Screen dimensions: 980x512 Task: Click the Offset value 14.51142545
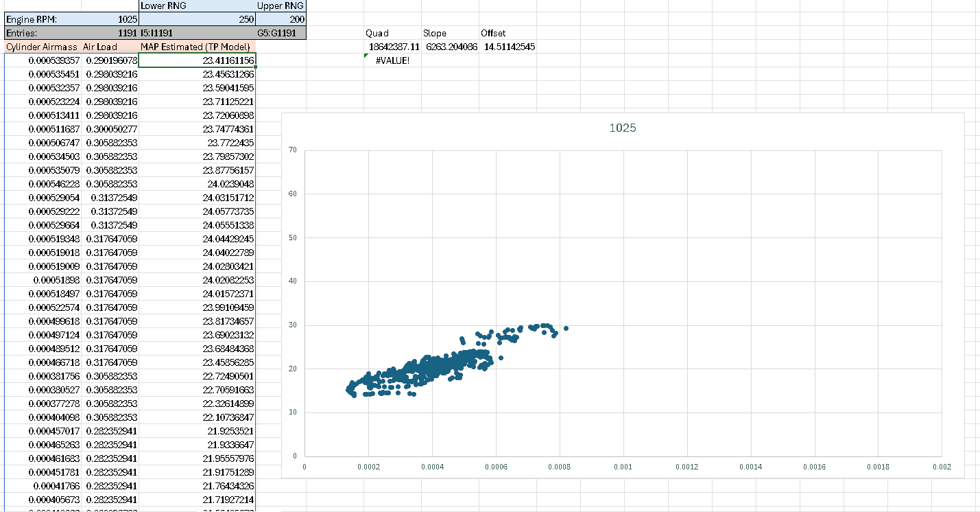[508, 47]
